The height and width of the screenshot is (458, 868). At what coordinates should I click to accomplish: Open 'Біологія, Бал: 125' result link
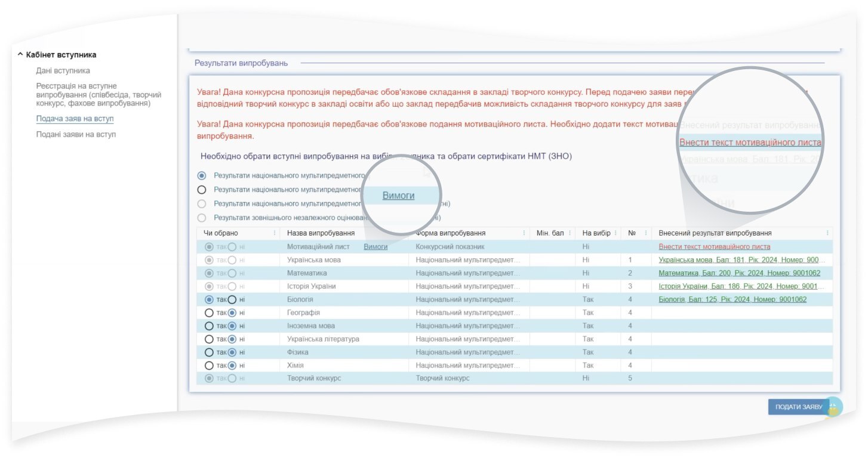coord(732,299)
